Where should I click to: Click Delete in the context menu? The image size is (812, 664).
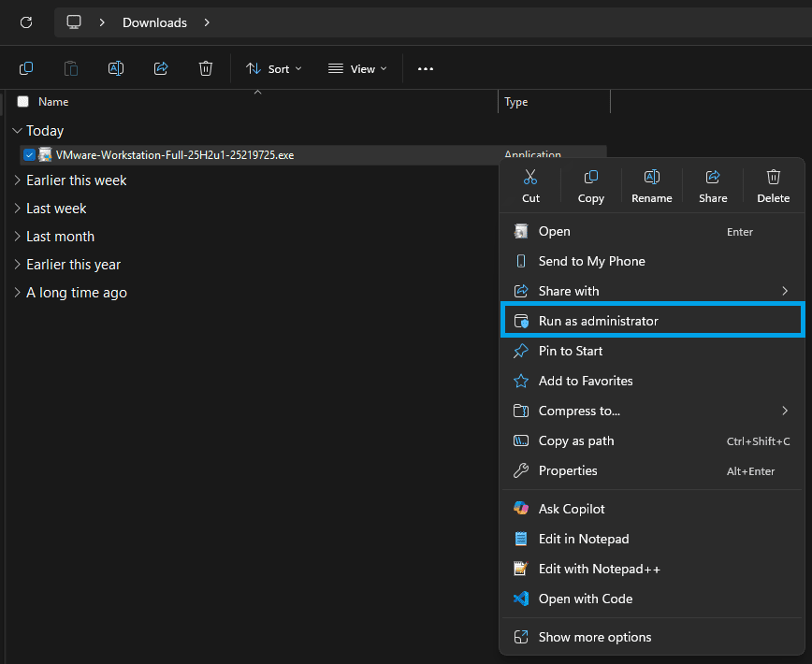[773, 186]
